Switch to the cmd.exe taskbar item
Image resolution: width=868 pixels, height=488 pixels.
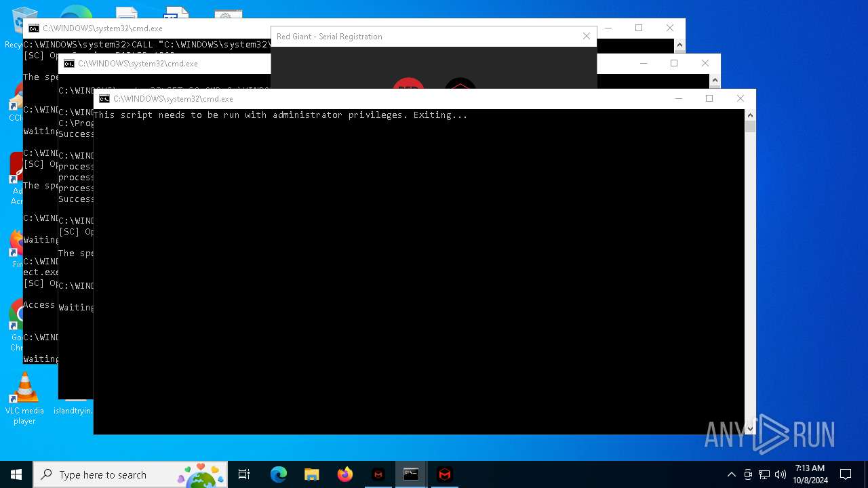coord(411,474)
